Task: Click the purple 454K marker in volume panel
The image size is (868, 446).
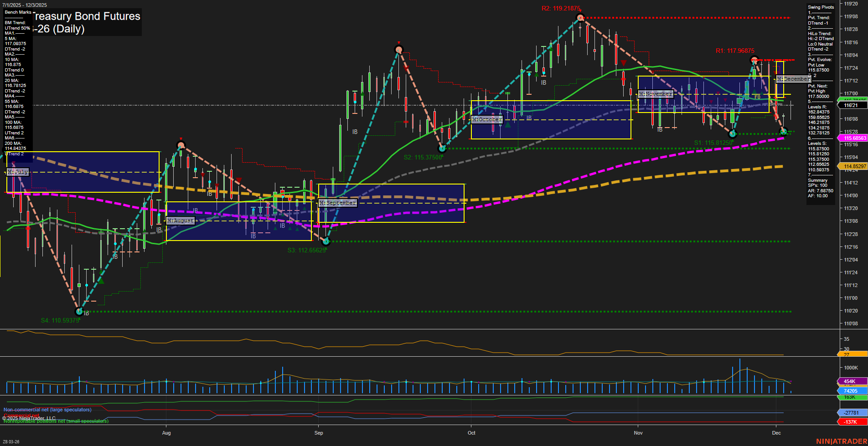Action: tap(851, 381)
